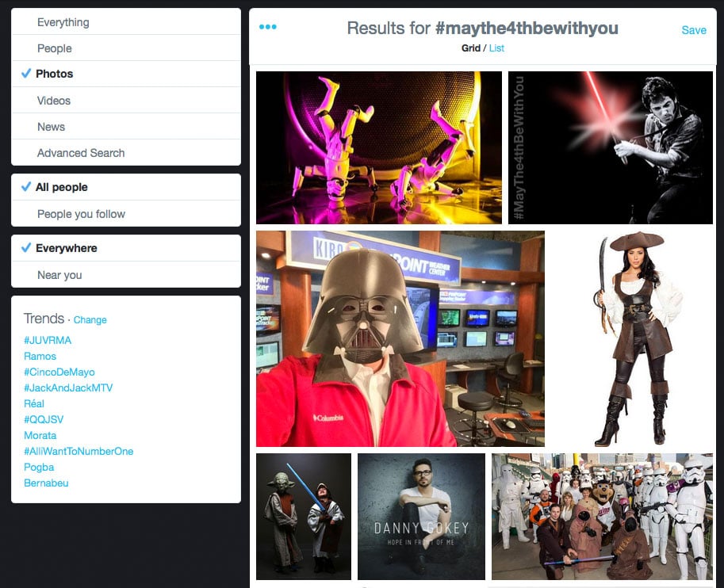Image resolution: width=724 pixels, height=588 pixels.
Task: Open Advanced Search
Action: pyautogui.click(x=125, y=153)
